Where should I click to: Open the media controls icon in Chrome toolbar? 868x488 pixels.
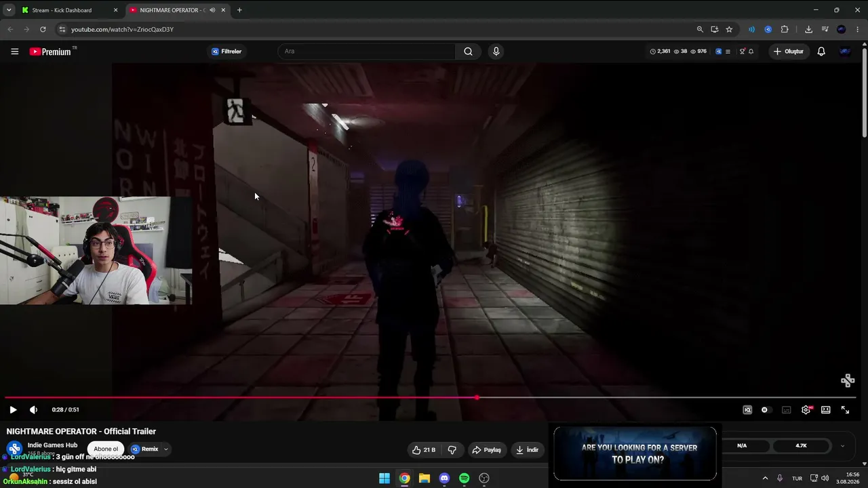(x=825, y=29)
